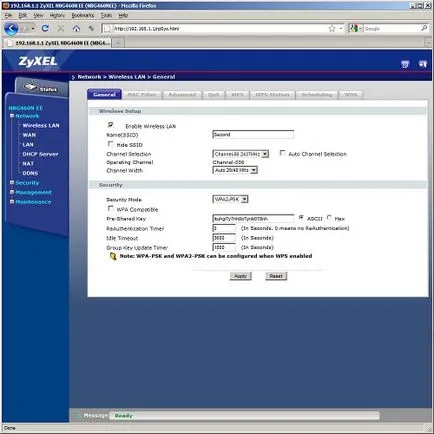Viewport: 434px width, 434px height.
Task: Click the Firefox back arrow button
Action: [11, 29]
